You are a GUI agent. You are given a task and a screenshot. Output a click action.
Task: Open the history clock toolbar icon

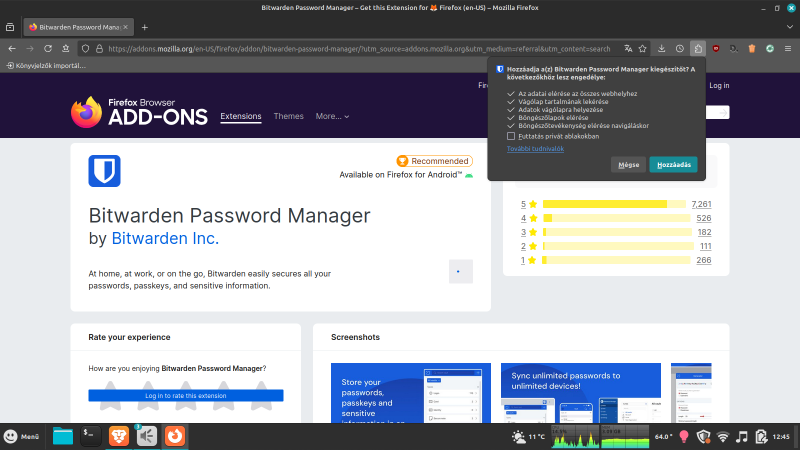(x=680, y=48)
